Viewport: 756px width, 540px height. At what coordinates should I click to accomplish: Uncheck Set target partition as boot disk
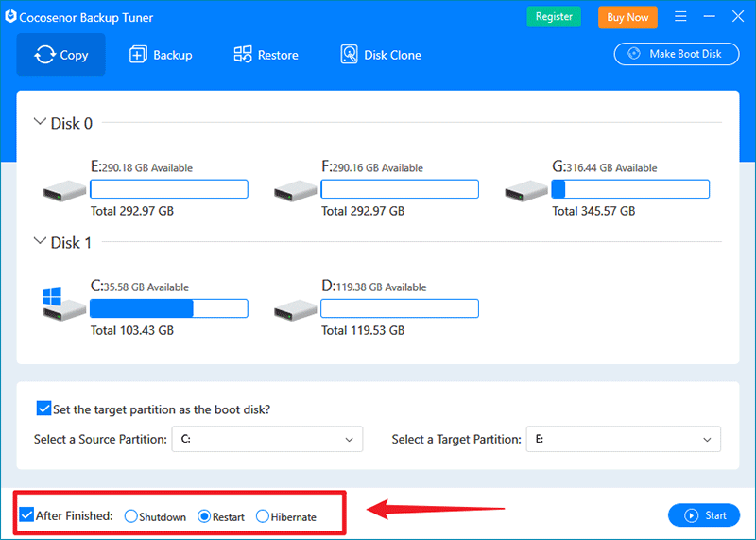click(43, 409)
